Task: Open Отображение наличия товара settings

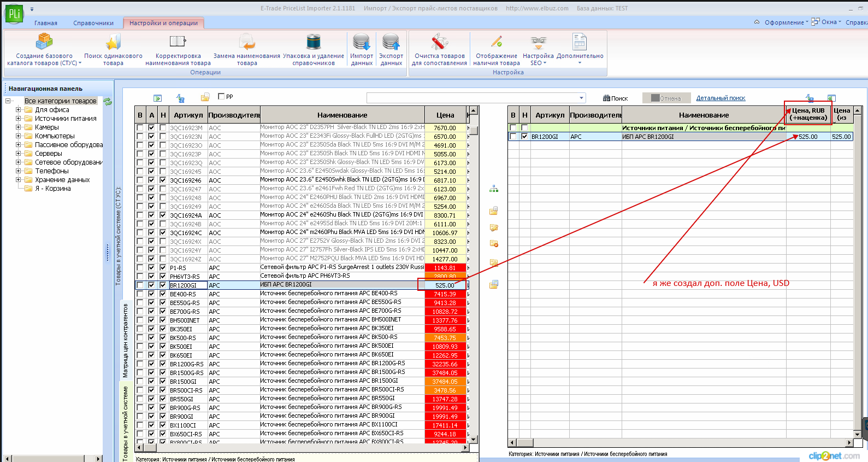Action: [x=496, y=49]
